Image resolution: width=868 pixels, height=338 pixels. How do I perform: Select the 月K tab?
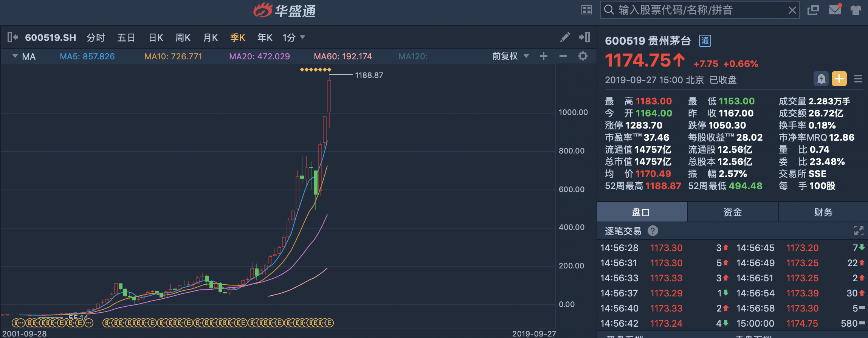pos(211,37)
